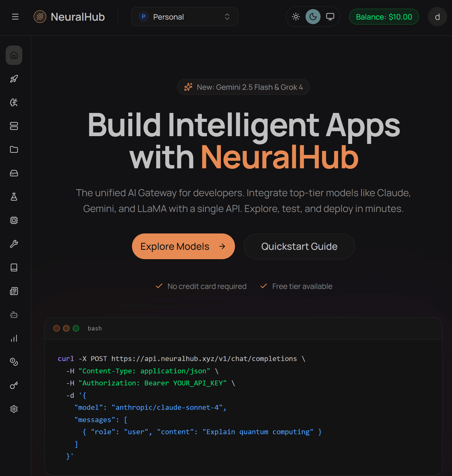Click the chip icon in the sidebar

click(14, 220)
